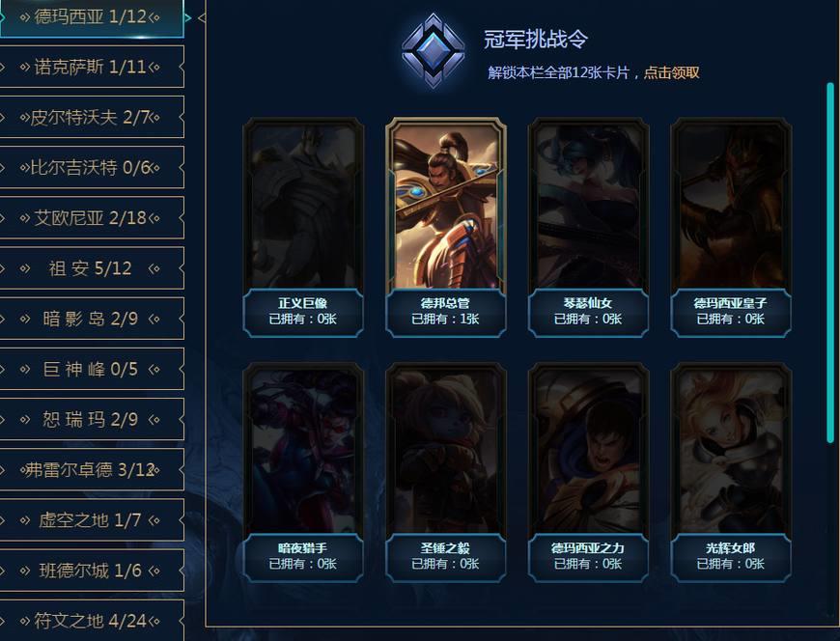
Task: Open the 琴瑟仙女 card
Action: click(588, 228)
